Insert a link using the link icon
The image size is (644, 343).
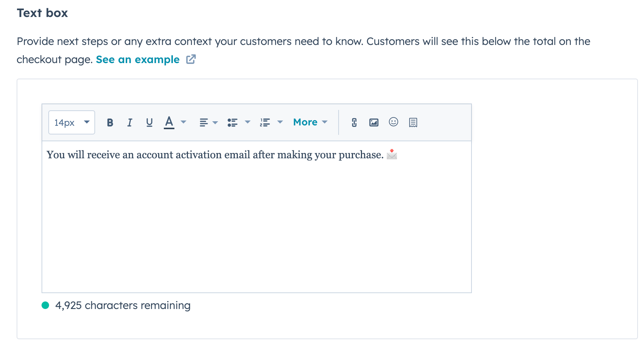point(354,122)
